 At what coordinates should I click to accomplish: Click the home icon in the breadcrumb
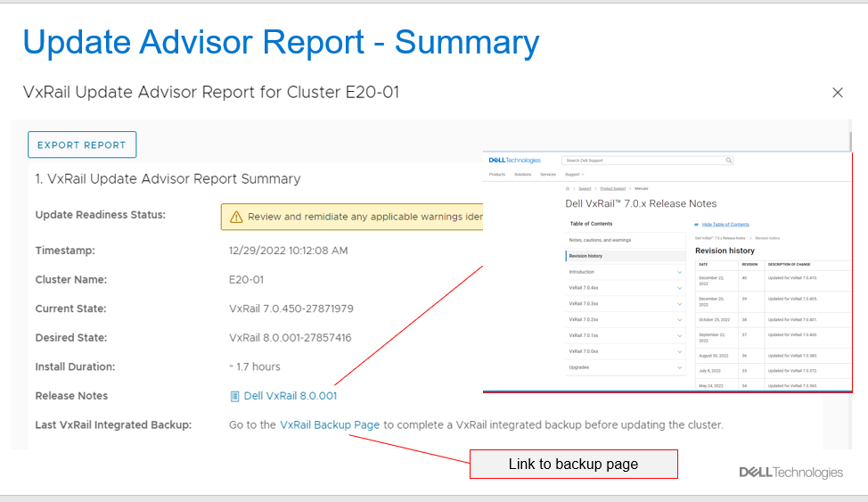point(568,188)
